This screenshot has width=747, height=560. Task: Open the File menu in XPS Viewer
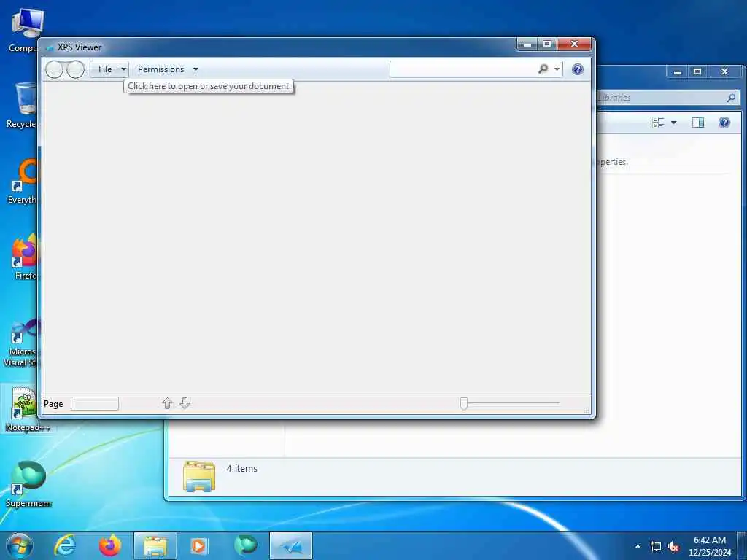[x=109, y=69]
